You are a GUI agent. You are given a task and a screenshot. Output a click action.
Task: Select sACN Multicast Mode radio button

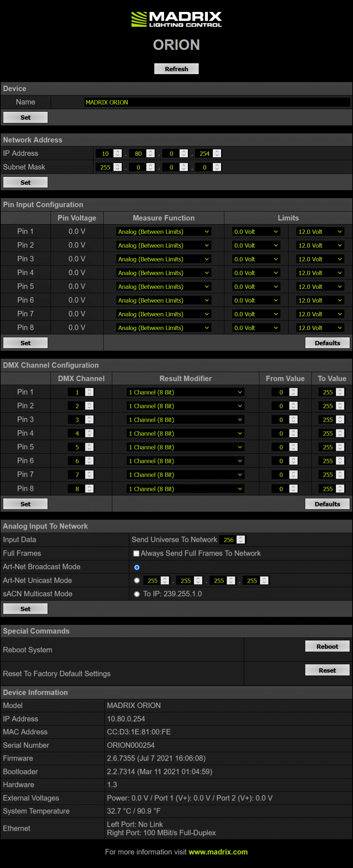137,594
